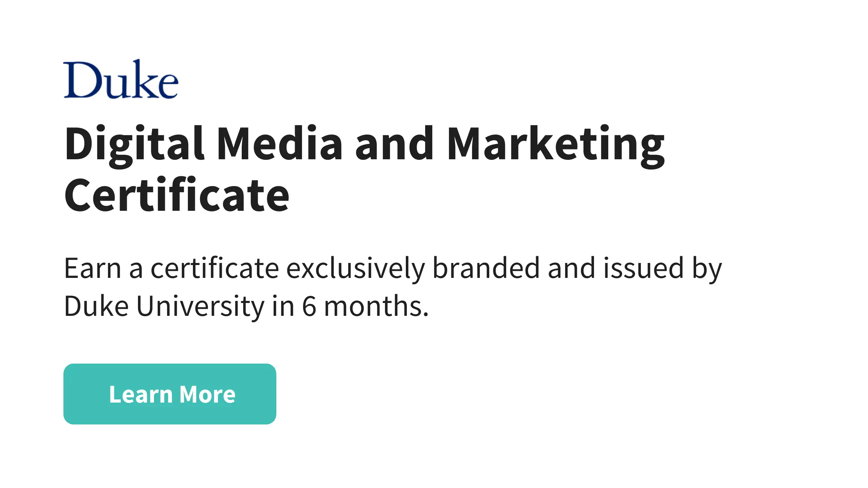Click the 'Duke University in 6 months' text
Screen dimensions: 868x488
(x=246, y=306)
